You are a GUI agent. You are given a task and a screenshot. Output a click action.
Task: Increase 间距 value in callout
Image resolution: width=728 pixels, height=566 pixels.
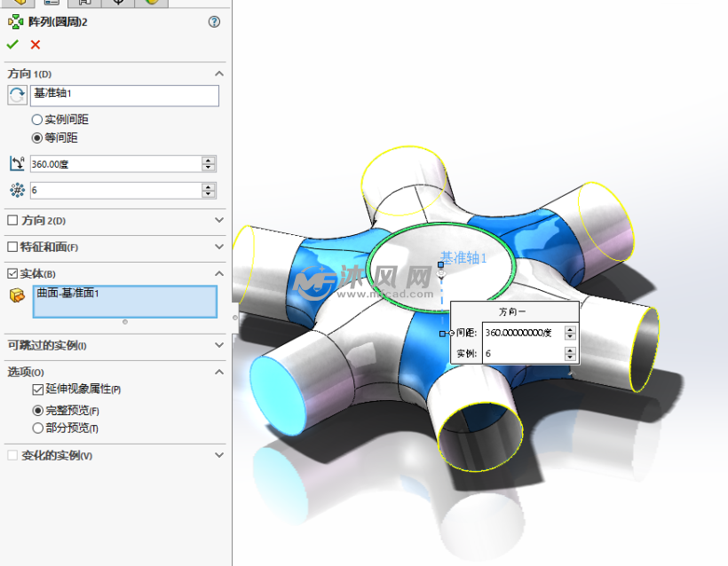[x=570, y=329]
